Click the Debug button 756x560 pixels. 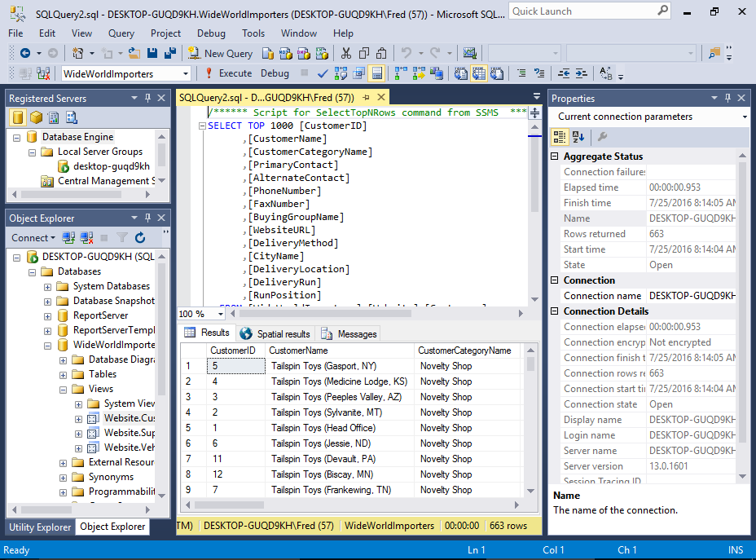275,73
